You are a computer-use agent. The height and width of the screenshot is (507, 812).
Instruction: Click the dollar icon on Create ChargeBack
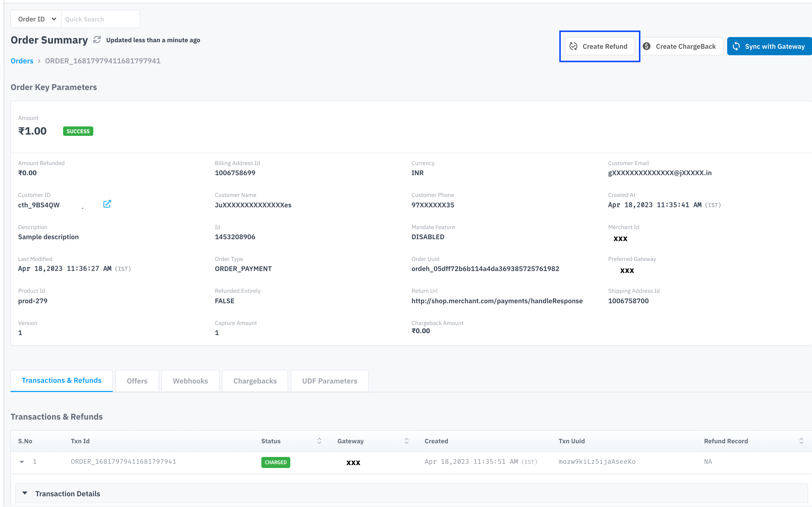point(647,46)
